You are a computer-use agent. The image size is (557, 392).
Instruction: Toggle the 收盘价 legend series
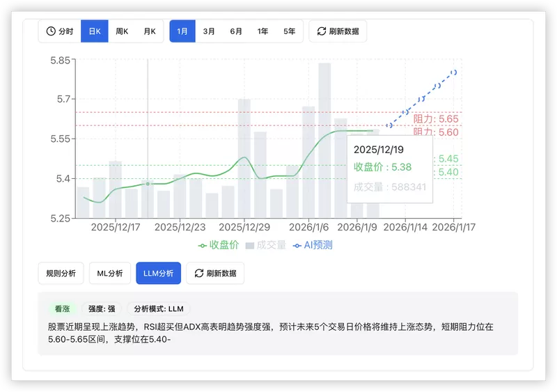[219, 245]
